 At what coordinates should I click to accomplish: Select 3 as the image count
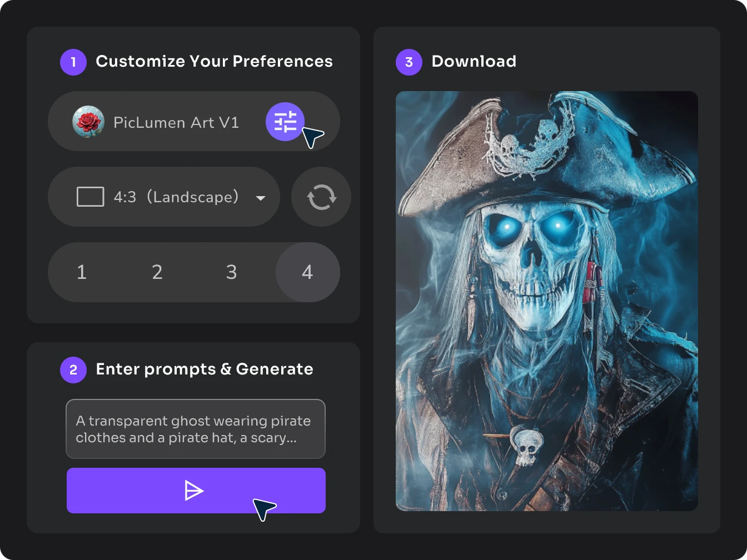coord(232,272)
